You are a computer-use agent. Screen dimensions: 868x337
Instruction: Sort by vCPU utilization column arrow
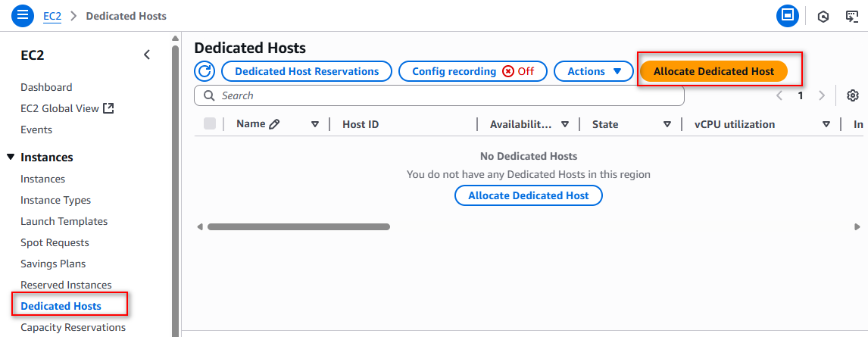(826, 124)
